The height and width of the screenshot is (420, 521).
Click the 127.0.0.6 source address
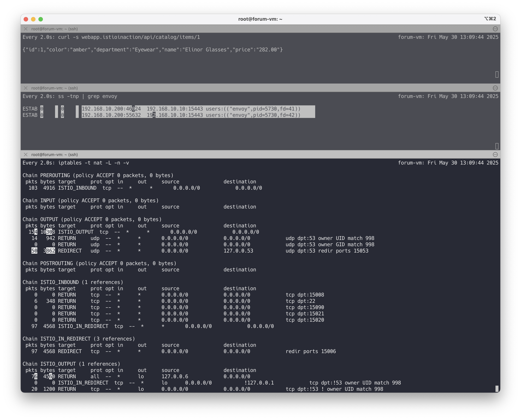[175, 377]
